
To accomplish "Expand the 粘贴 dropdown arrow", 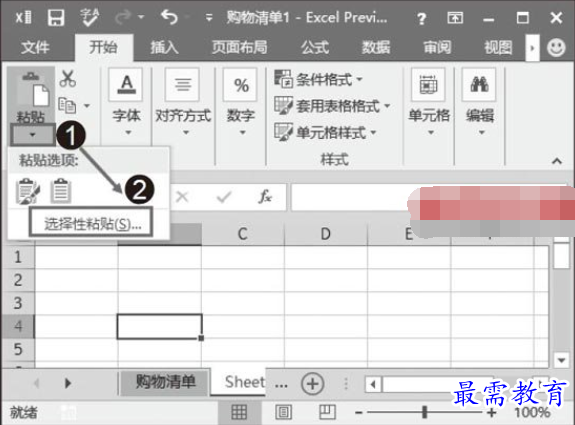I will [33, 135].
